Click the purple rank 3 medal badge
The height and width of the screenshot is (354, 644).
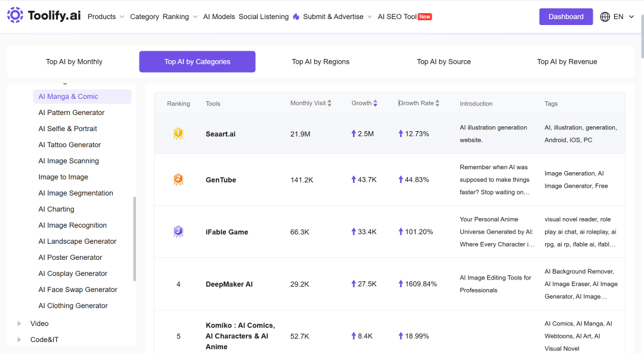[x=178, y=232]
